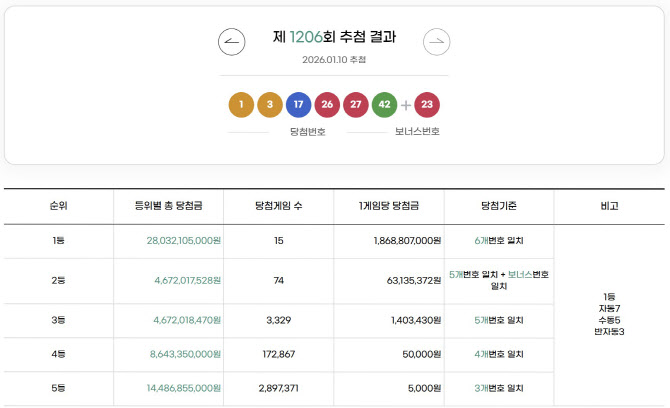
Task: Click the red ball number 27
Action: click(x=356, y=104)
